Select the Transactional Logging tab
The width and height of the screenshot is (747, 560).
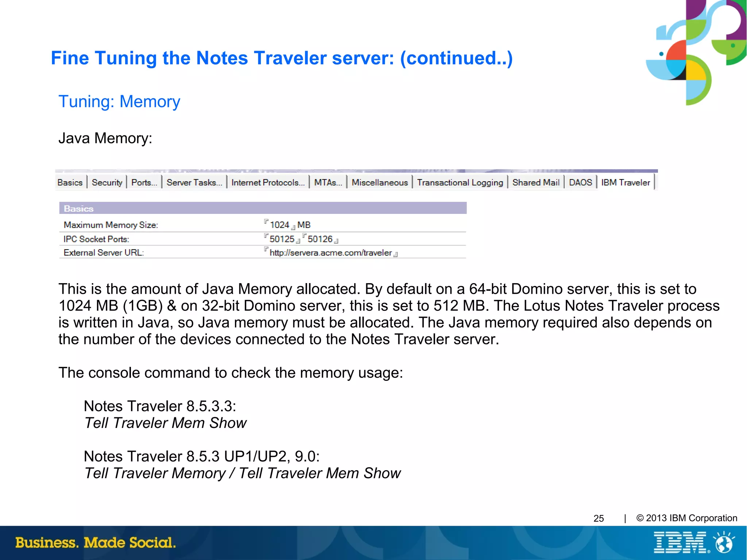click(460, 182)
